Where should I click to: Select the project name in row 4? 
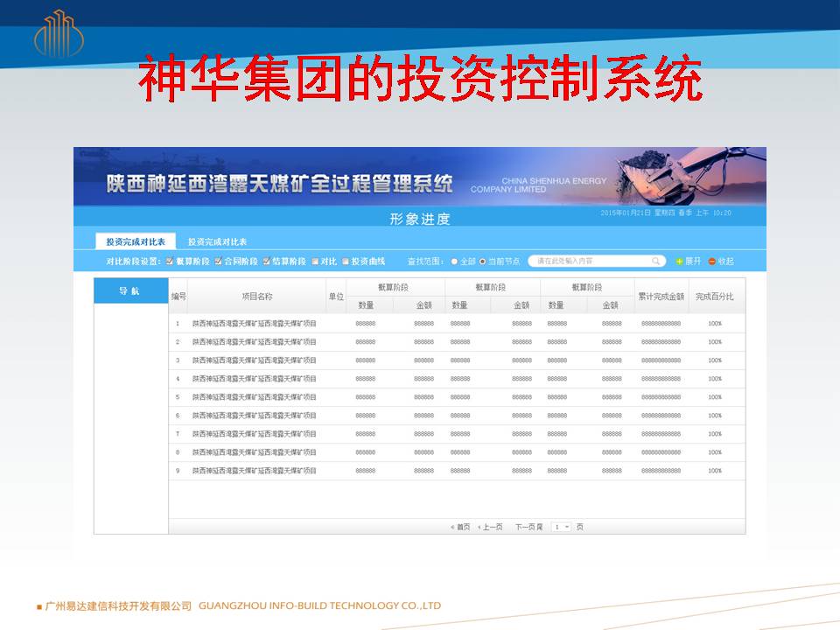[255, 379]
